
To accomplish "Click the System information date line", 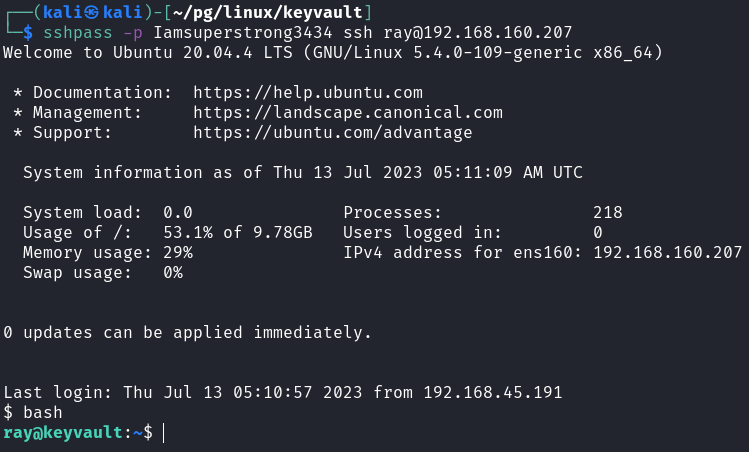I will click(x=303, y=172).
